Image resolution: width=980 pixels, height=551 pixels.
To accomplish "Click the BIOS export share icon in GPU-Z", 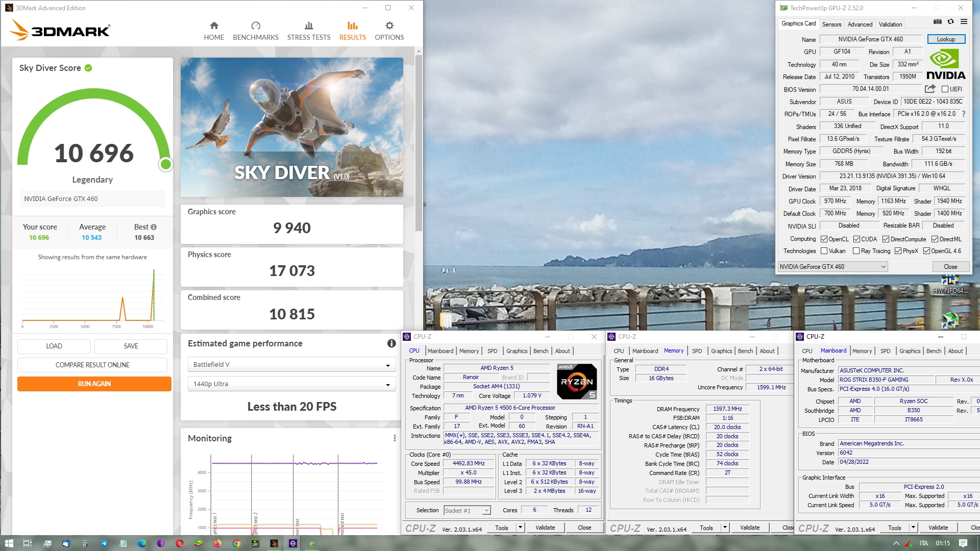I will 930,89.
